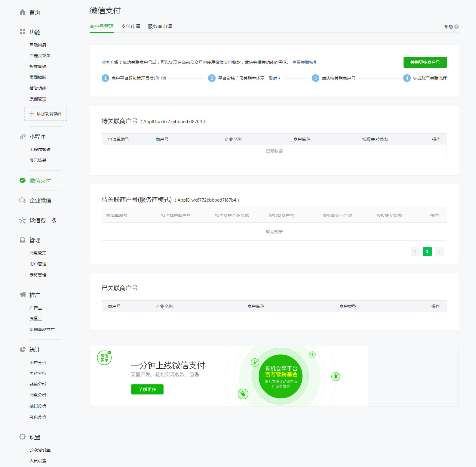
Task: Open 展示场景 in the sidebar
Action: pyautogui.click(x=38, y=160)
